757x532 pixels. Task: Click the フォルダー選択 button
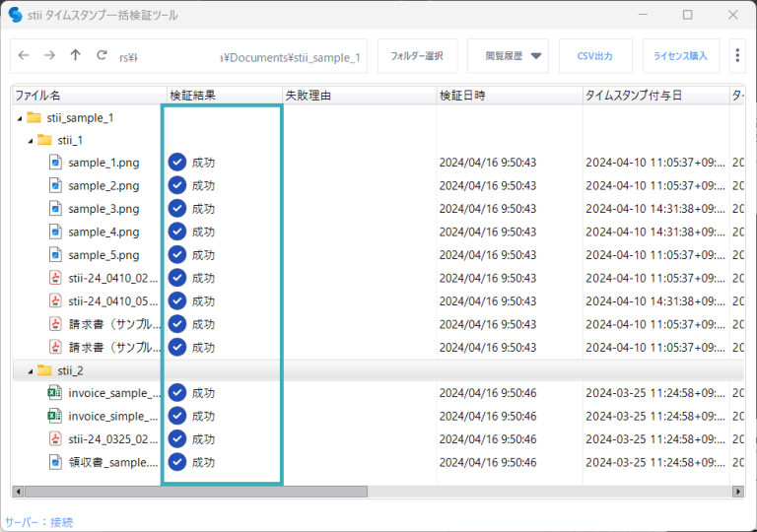point(417,56)
